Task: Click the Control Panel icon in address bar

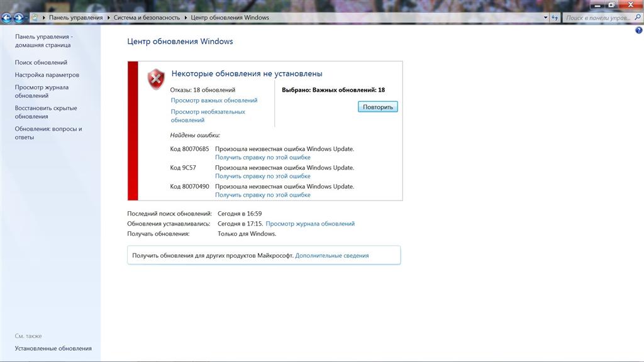Action: coord(35,18)
